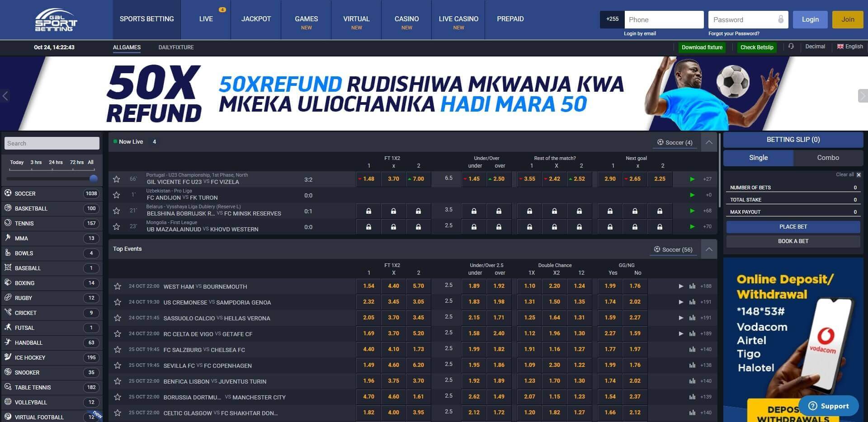Open the Virtual Football category icon

point(8,417)
